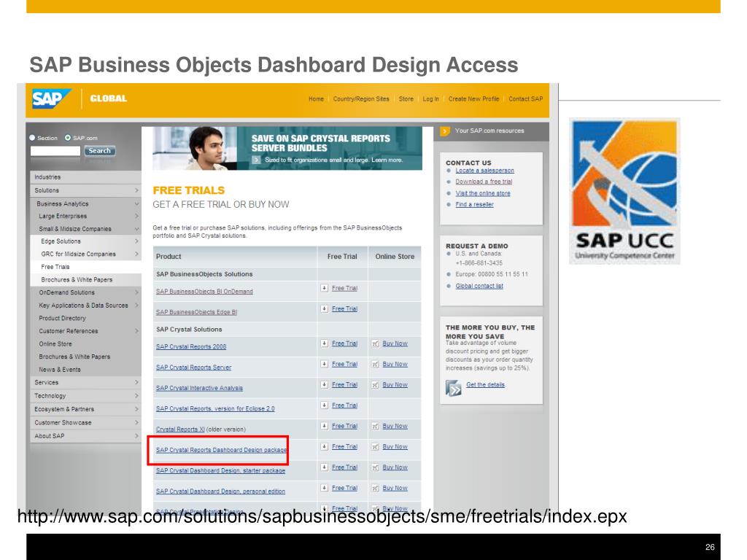Screen dimensions: 747x560
Task: Expand the Services sidebar item
Action: tap(136, 382)
